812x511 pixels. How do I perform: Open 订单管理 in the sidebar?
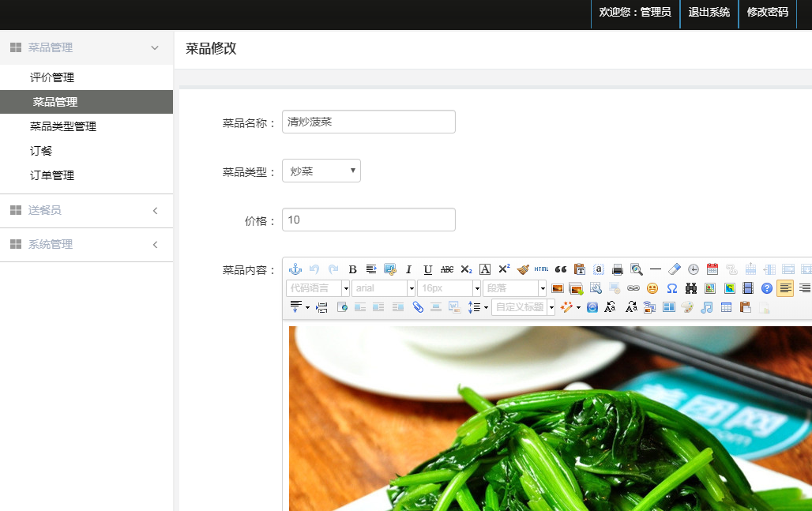[52, 175]
